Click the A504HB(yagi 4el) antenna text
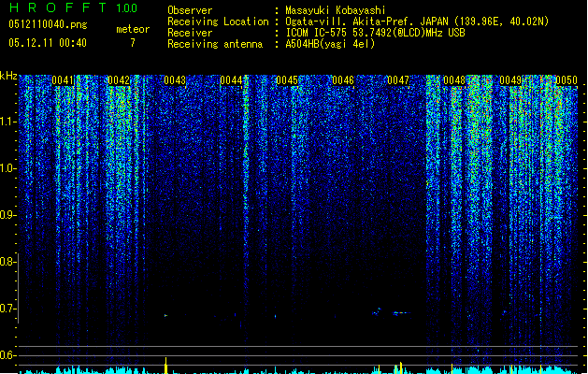Viewport: 588px width, 374px height. point(330,44)
